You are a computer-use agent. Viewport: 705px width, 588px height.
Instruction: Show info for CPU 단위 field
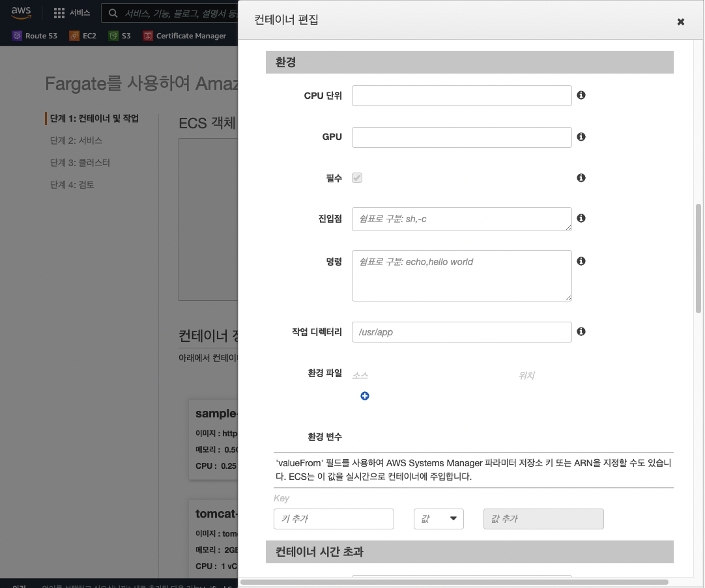point(581,95)
